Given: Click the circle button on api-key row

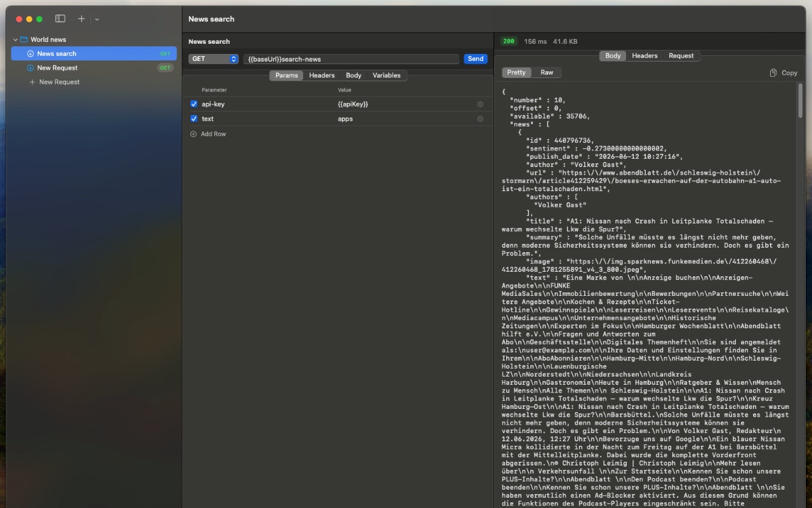Looking at the screenshot, I should (480, 104).
